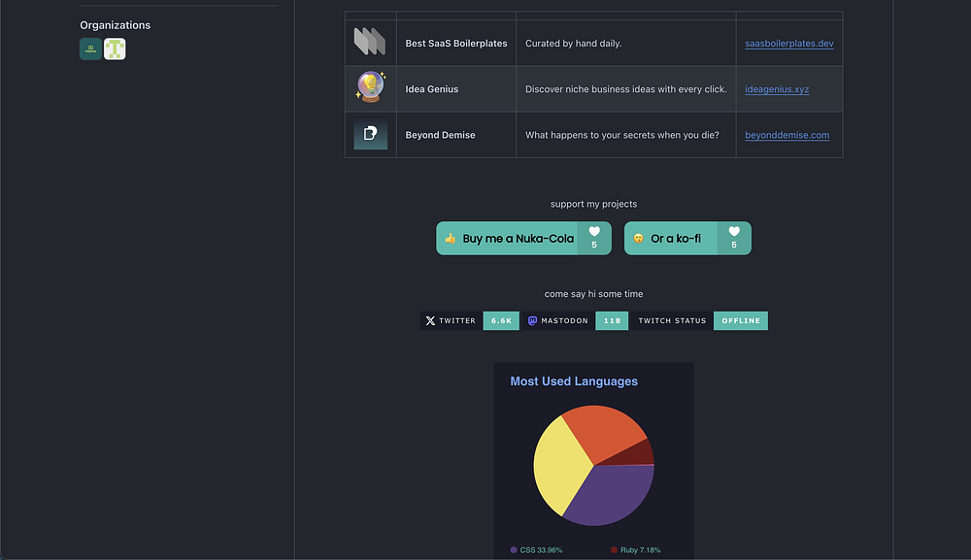Open the first dark green organization avatar
971x560 pixels.
point(90,49)
